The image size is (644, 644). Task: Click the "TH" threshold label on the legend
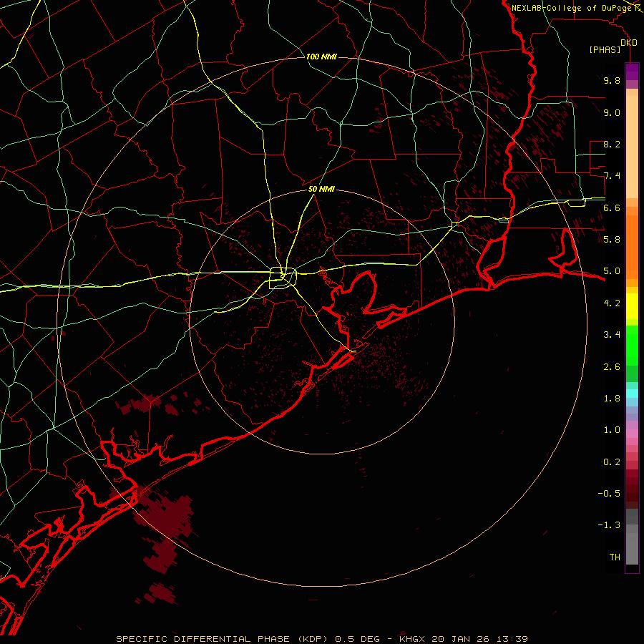615,557
